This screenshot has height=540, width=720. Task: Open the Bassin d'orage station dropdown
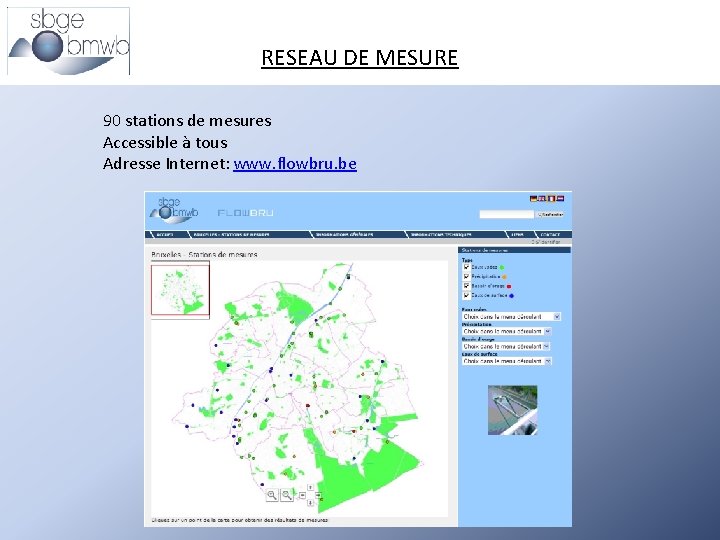[506, 346]
